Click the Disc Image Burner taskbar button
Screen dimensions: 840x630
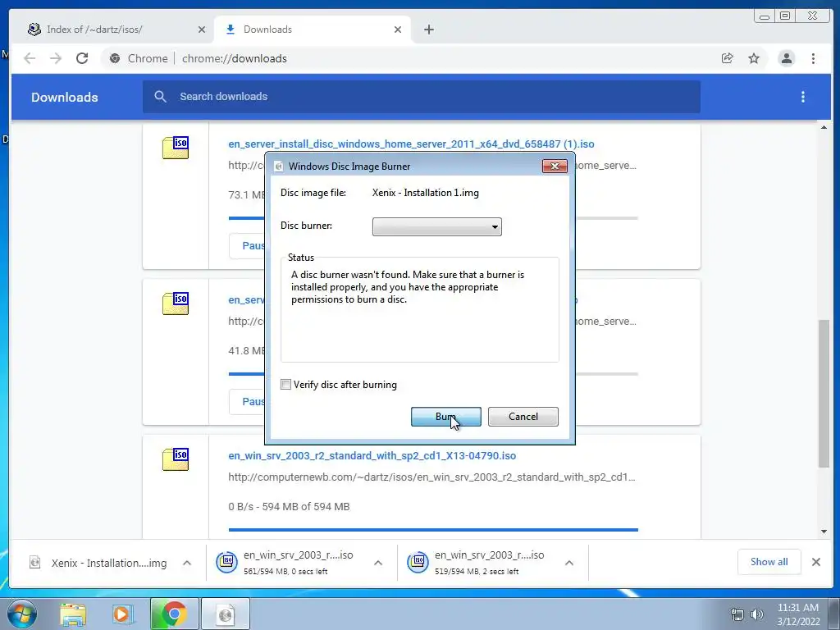(226, 614)
